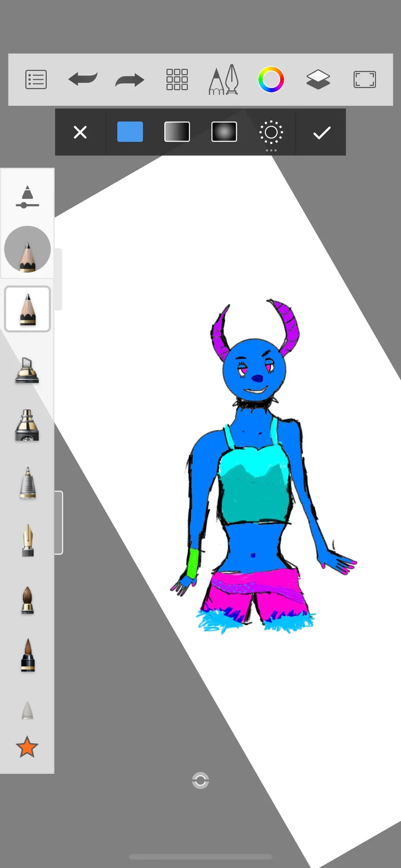Screen dimensions: 401x868
Task: Redo the last undone action
Action: (x=130, y=80)
